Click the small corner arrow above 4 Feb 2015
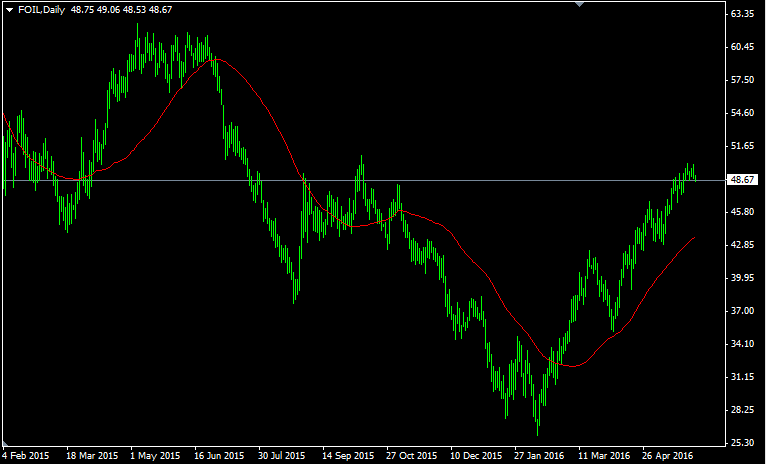This screenshot has height=464, width=766. [x=4, y=444]
